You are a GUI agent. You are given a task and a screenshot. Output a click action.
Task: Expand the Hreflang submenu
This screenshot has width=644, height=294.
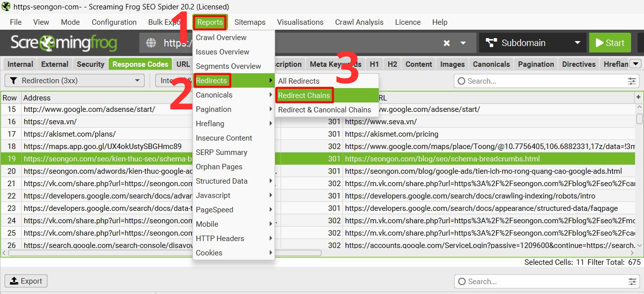coord(234,124)
